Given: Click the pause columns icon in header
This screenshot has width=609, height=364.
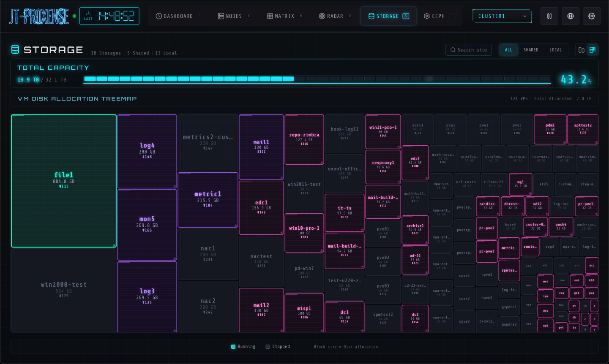Looking at the screenshot, I should 549,16.
